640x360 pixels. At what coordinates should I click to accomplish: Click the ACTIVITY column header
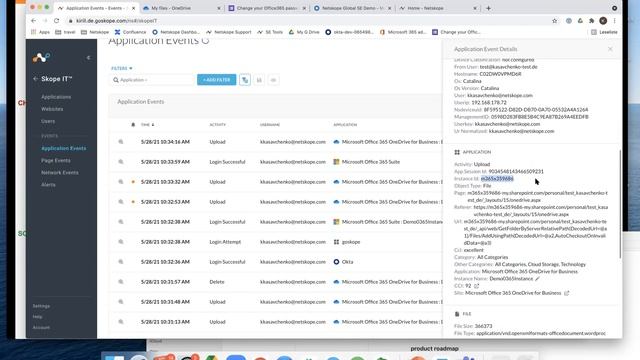coord(218,124)
